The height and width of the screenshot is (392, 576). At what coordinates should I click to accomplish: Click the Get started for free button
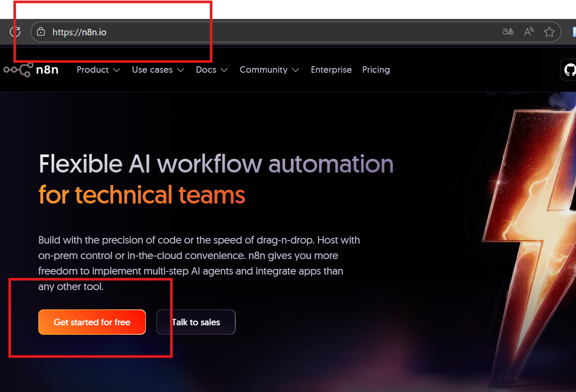(x=92, y=322)
